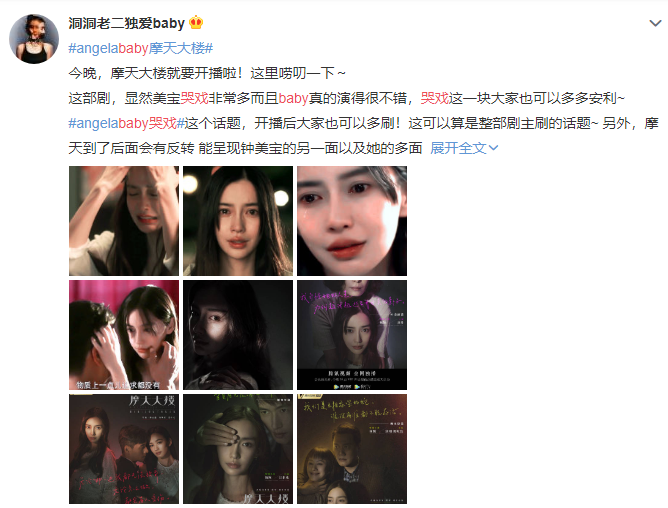This screenshot has width=668, height=508.
Task: Open hashtag #angelababy摩天大楼# topic
Action: [141, 48]
